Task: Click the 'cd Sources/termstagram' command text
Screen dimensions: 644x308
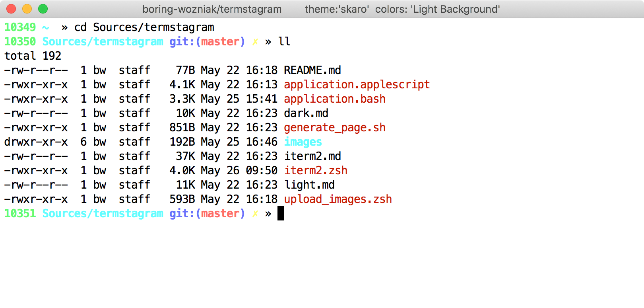Action: [144, 27]
